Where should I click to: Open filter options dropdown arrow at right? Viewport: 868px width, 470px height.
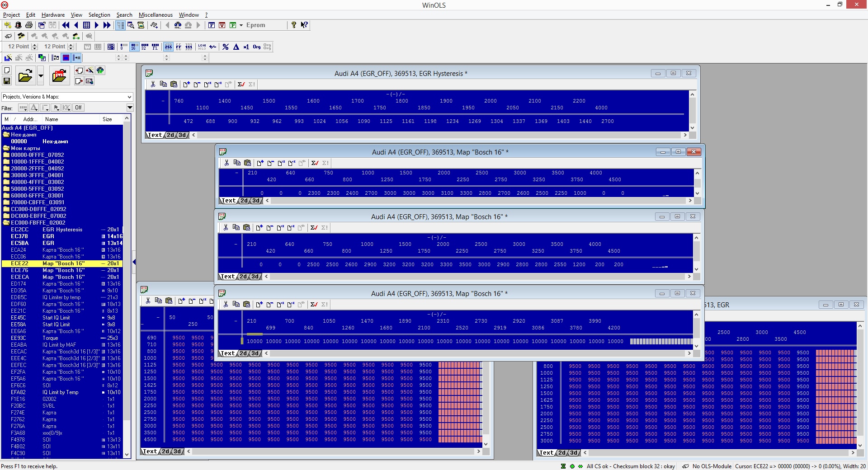coord(130,108)
